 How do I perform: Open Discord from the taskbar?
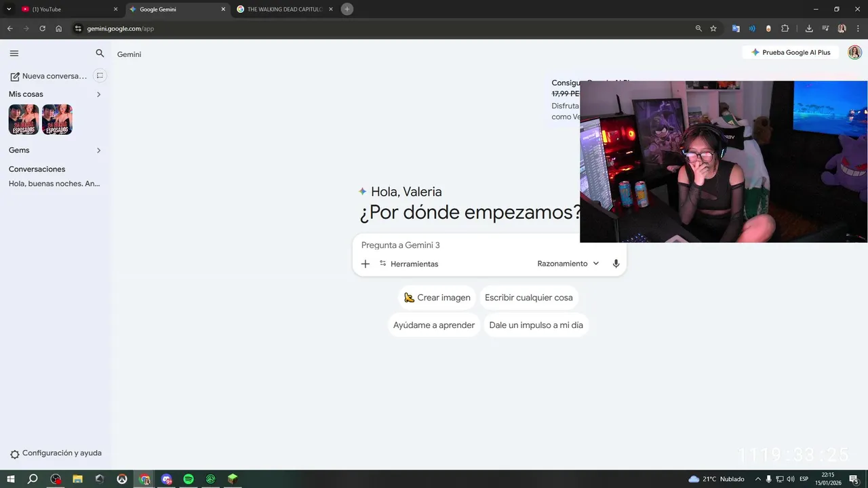pos(167,479)
